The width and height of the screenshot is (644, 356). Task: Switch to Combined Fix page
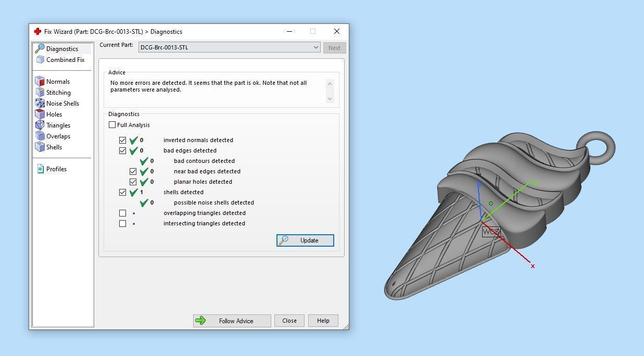pyautogui.click(x=65, y=59)
